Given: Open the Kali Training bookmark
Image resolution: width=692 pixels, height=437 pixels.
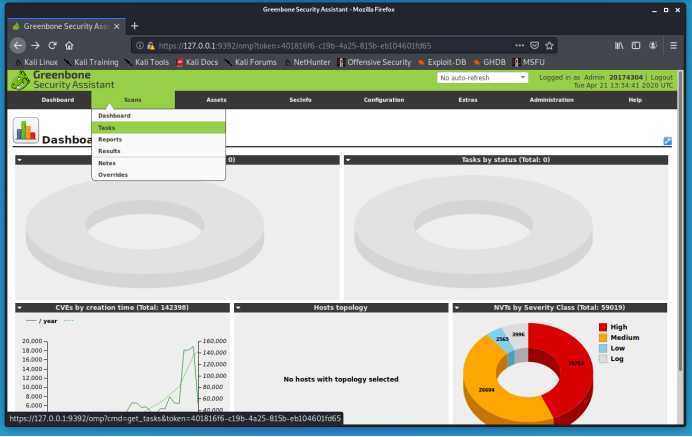Looking at the screenshot, I should coord(91,62).
